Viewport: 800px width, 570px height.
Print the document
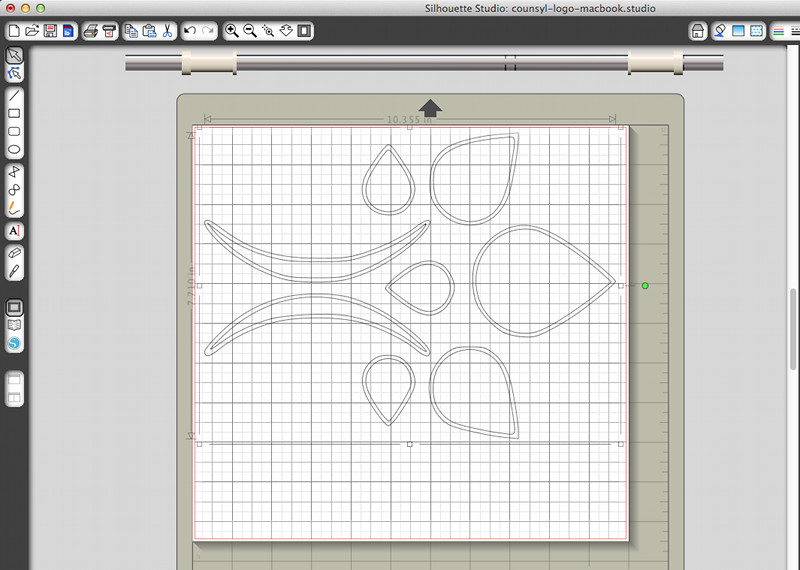tap(91, 31)
